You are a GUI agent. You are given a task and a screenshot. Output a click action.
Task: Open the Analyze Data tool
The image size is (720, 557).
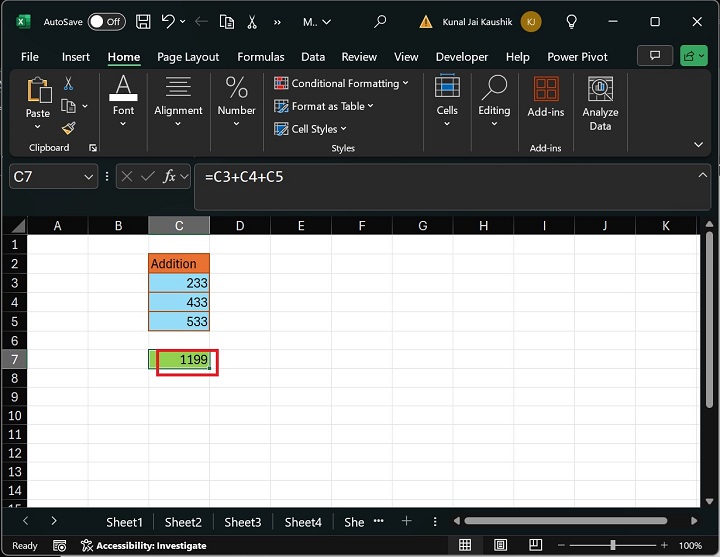(x=600, y=104)
